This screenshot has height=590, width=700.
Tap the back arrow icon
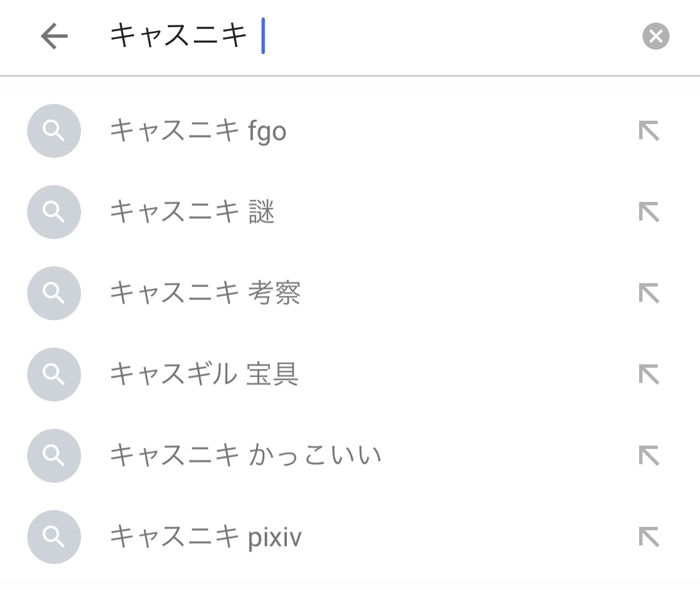[x=54, y=37]
